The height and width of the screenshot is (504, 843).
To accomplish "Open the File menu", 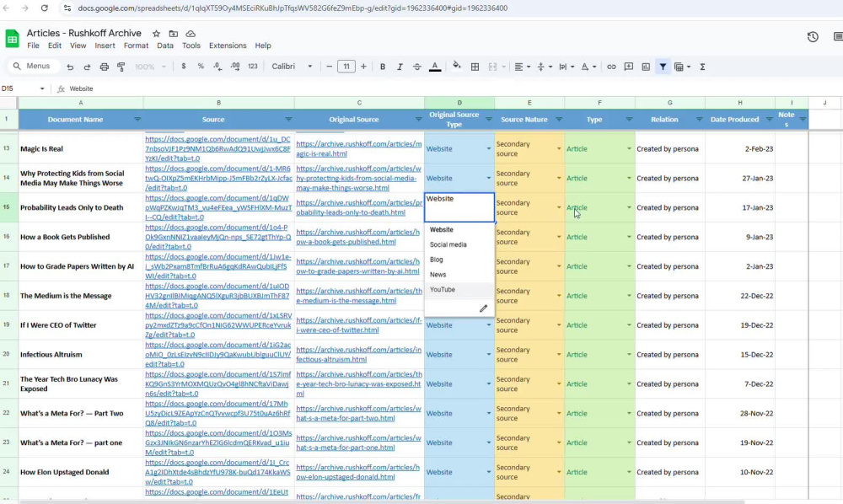I will (x=33, y=46).
